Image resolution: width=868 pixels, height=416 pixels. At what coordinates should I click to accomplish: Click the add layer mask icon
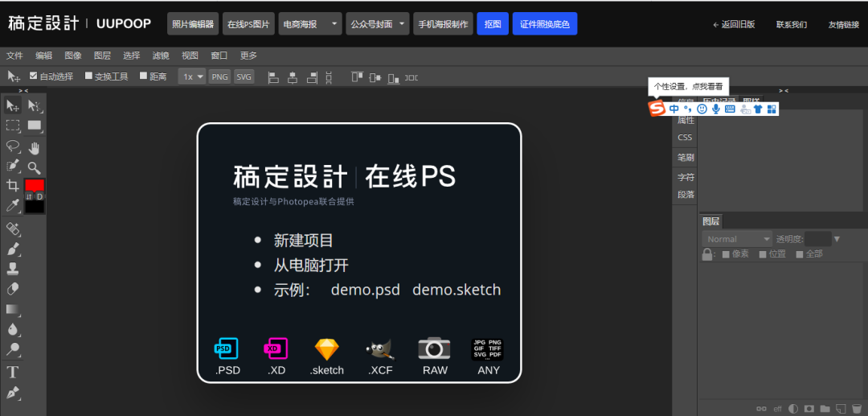809,409
